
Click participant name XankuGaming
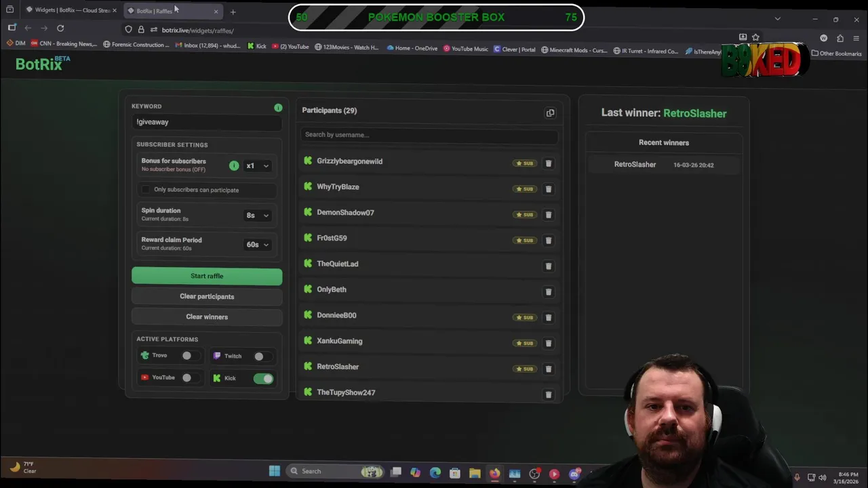click(x=340, y=341)
